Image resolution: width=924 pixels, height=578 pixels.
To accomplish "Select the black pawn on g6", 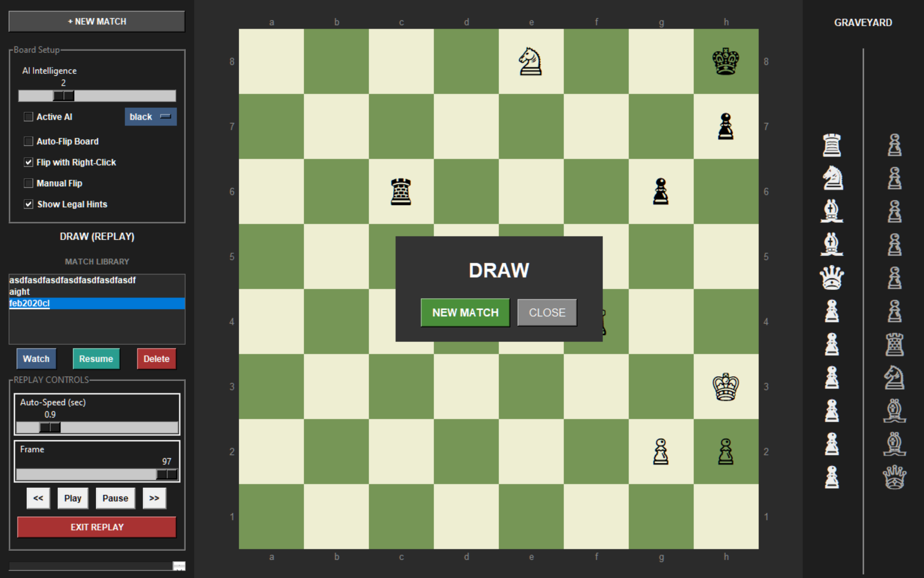I will pyautogui.click(x=661, y=192).
